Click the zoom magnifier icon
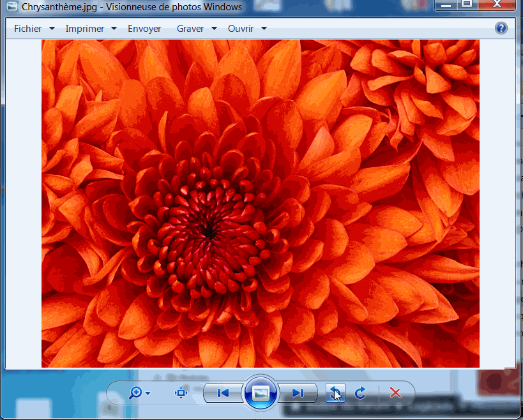The width and height of the screenshot is (523, 420). coord(135,393)
